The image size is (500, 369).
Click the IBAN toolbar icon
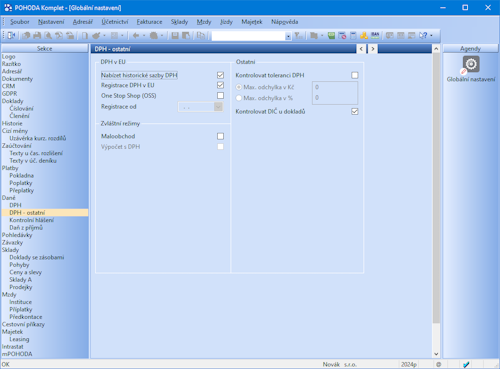pos(375,35)
